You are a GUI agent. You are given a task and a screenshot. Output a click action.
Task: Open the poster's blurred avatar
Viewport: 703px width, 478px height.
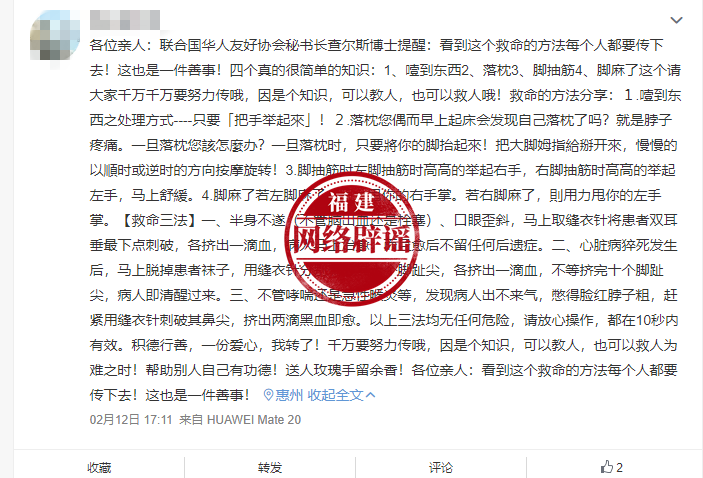55,38
